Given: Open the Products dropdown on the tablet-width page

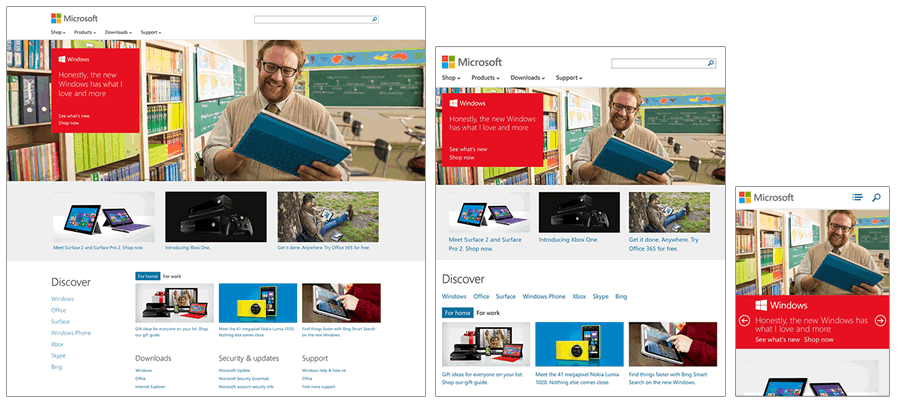Looking at the screenshot, I should [486, 77].
